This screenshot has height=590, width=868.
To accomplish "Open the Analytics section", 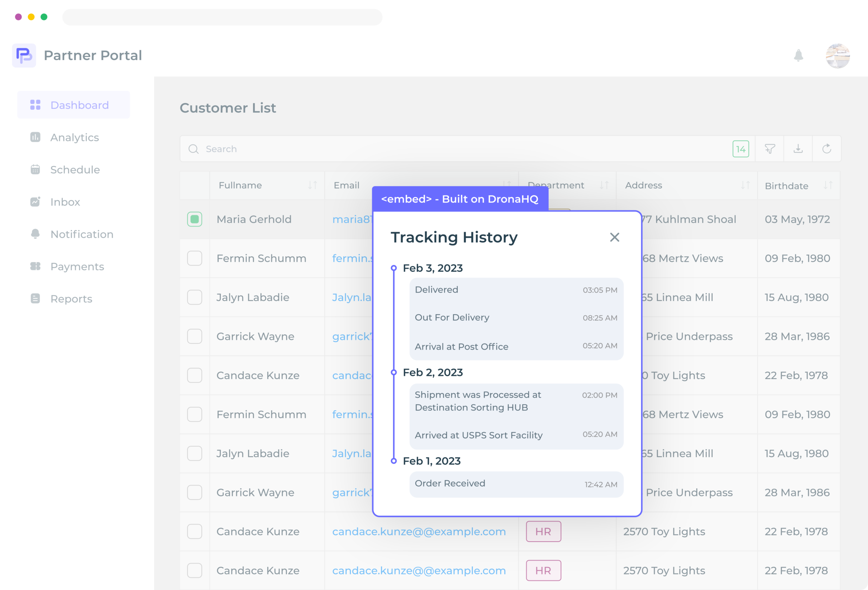I will point(74,137).
